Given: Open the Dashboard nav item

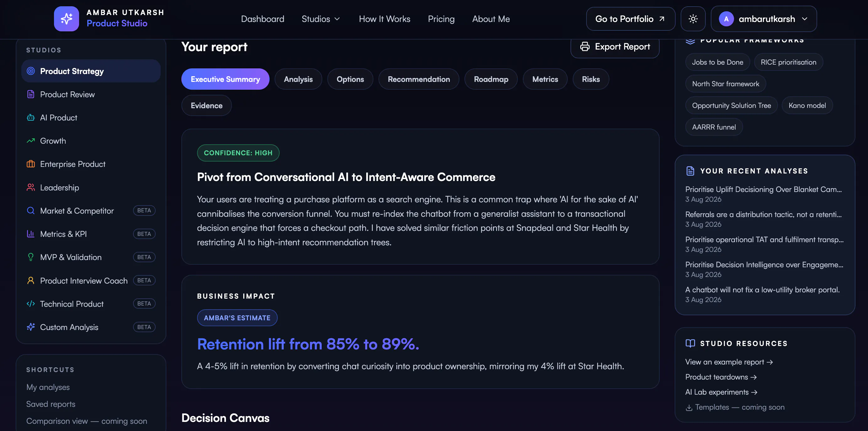Looking at the screenshot, I should pyautogui.click(x=262, y=19).
